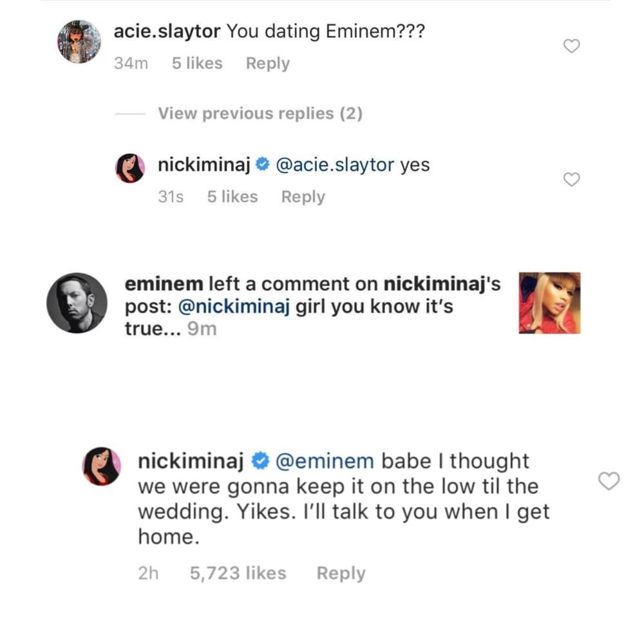Click verified badge next to 'yes' reply

(x=262, y=166)
